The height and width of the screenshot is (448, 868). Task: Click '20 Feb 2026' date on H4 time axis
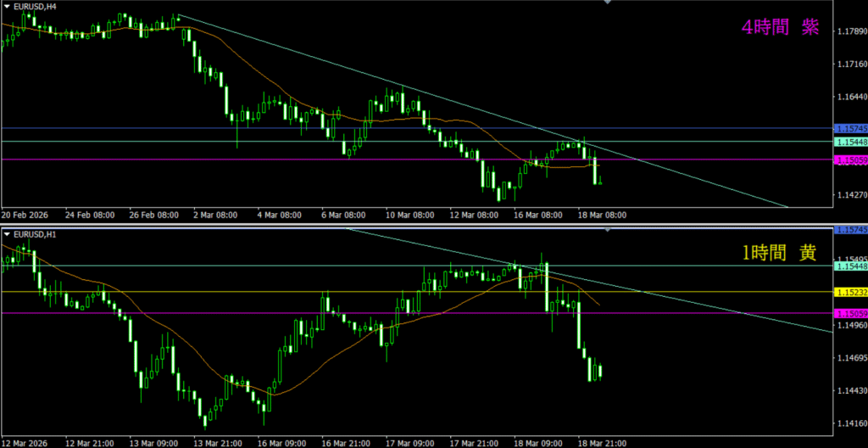[27, 215]
